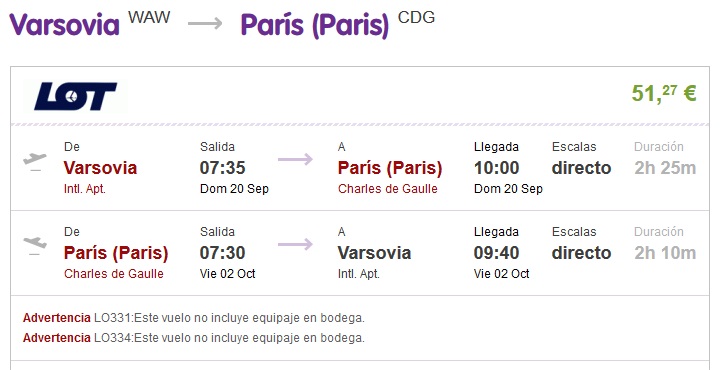Click París (Paris) origin in return row

tap(116, 253)
